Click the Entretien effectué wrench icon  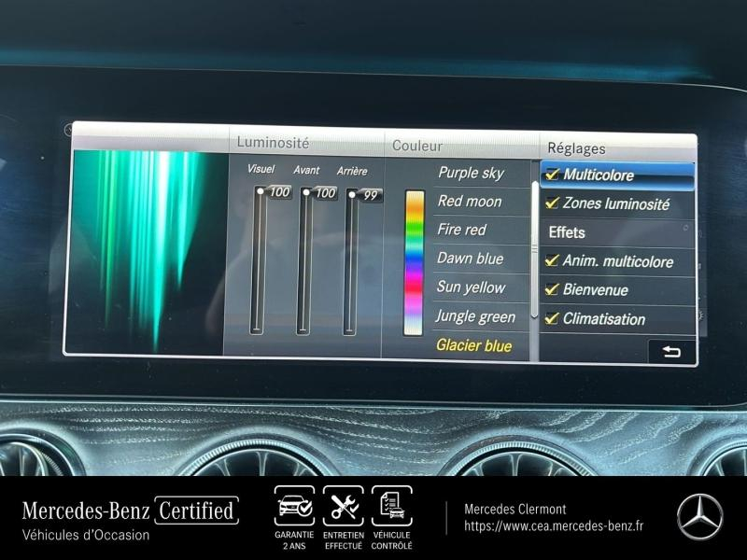(x=344, y=507)
